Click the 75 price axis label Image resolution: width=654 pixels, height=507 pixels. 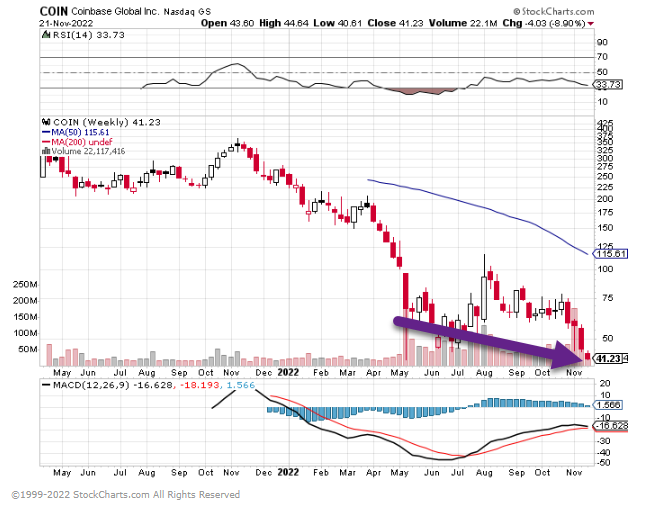point(608,298)
